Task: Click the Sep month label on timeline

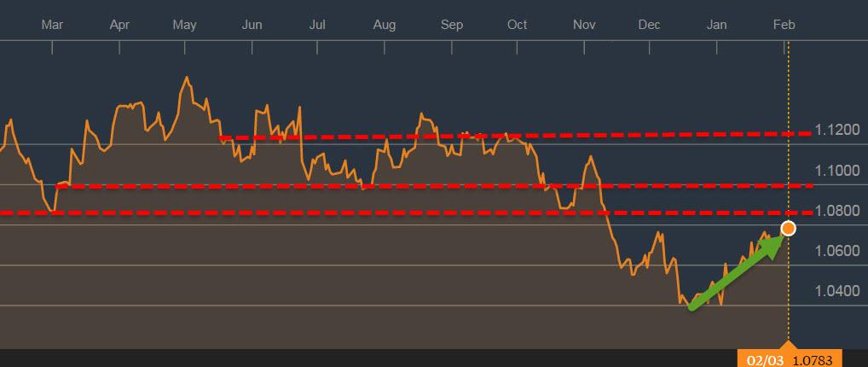Action: pos(452,26)
